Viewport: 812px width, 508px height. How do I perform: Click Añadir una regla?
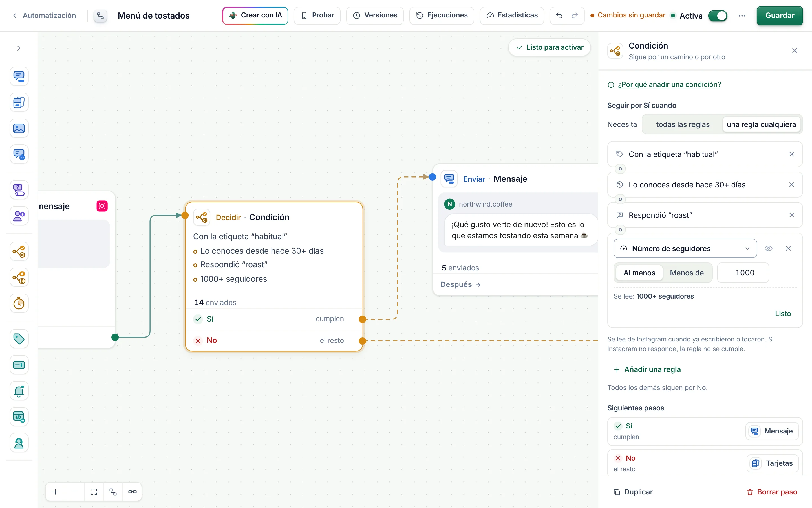[x=647, y=370]
